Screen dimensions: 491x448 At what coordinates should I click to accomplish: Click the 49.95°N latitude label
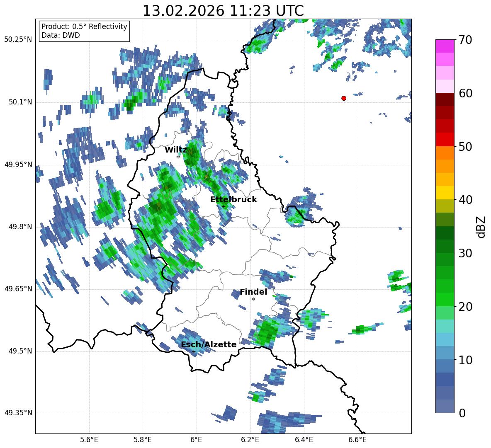coord(18,165)
